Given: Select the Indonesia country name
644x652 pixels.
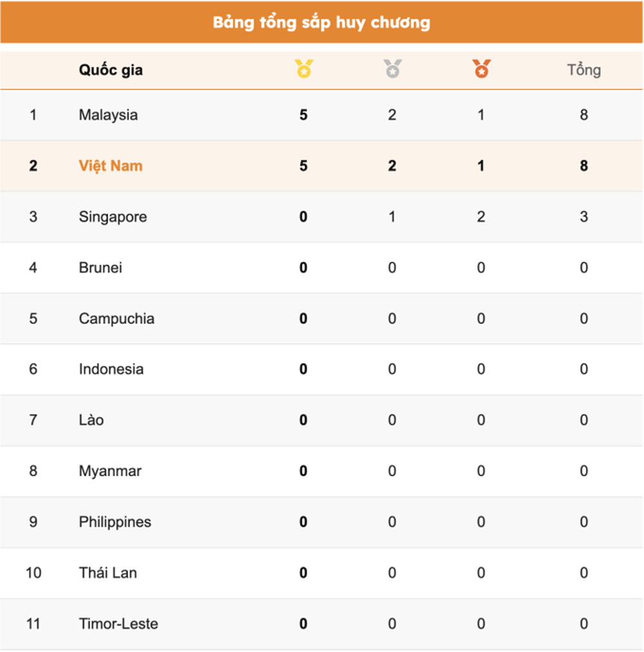Looking at the screenshot, I should coord(111,369).
